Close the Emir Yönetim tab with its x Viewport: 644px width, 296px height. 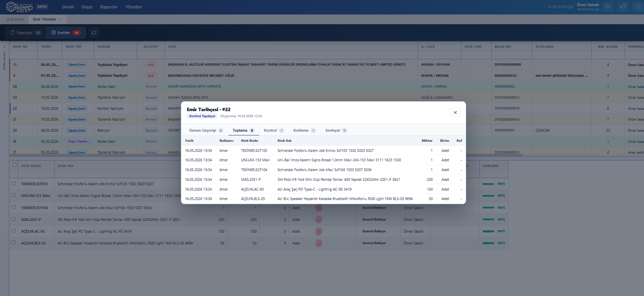pyautogui.click(x=60, y=20)
